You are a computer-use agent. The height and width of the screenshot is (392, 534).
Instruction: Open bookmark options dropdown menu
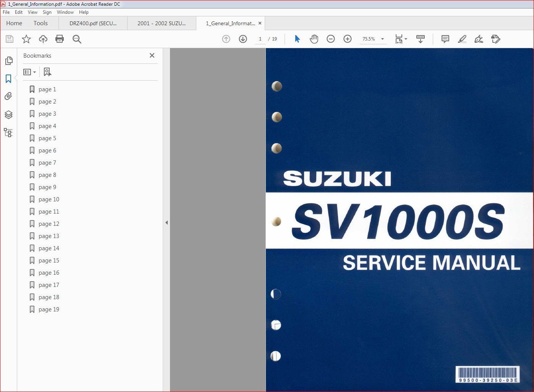click(29, 72)
